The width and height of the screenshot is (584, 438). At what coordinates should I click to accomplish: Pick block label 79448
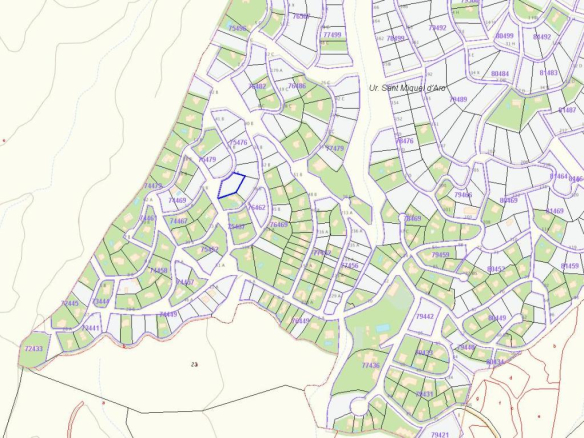pyautogui.click(x=466, y=347)
